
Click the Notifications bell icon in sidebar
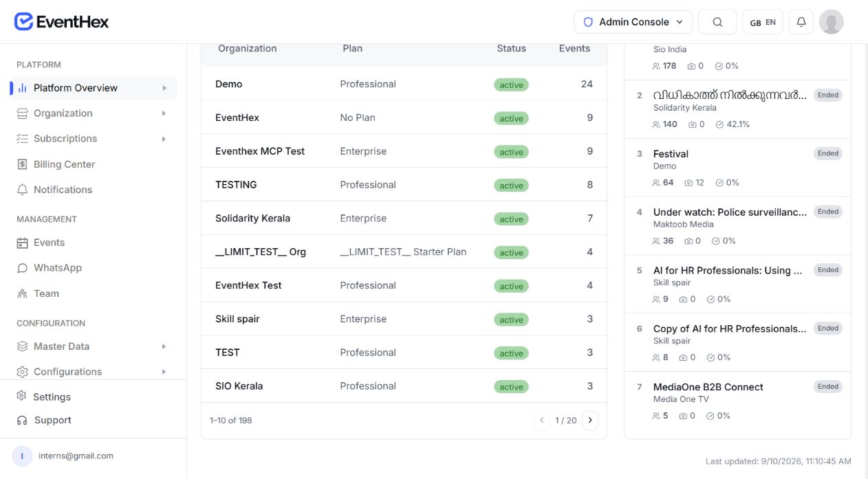23,190
